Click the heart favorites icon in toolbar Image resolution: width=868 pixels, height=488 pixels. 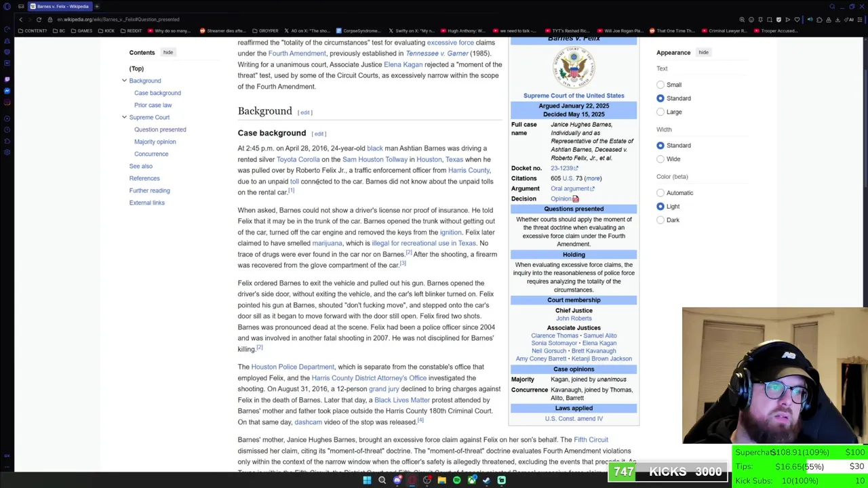[x=797, y=20]
